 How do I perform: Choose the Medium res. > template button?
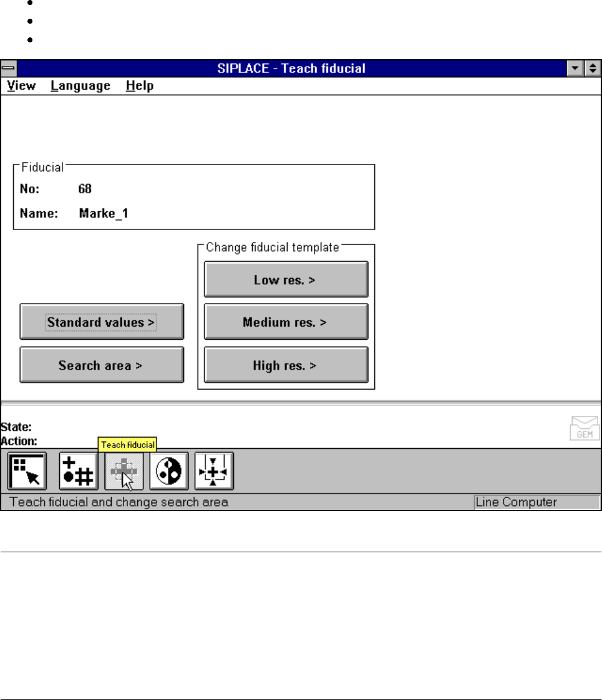click(286, 322)
